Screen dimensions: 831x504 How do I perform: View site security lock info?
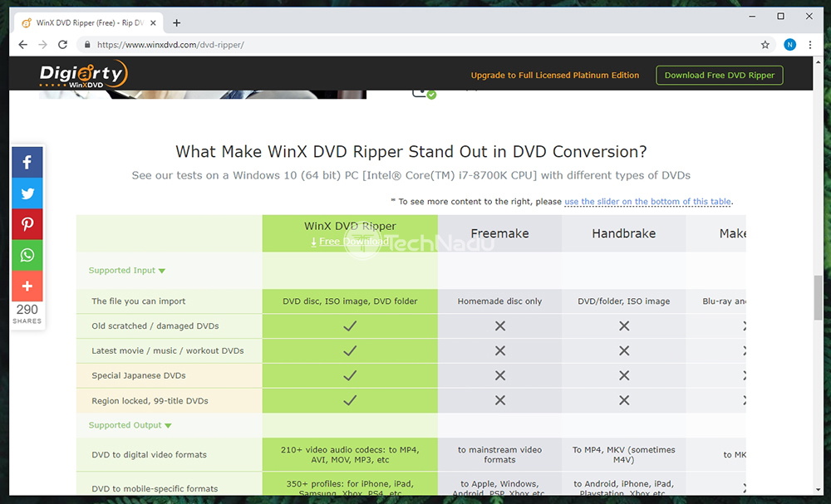point(87,45)
